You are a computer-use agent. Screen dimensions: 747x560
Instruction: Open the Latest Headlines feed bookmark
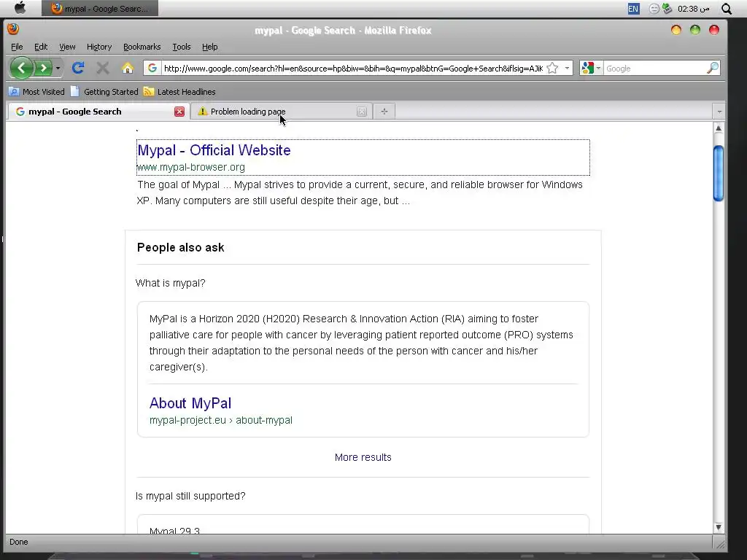coord(179,92)
